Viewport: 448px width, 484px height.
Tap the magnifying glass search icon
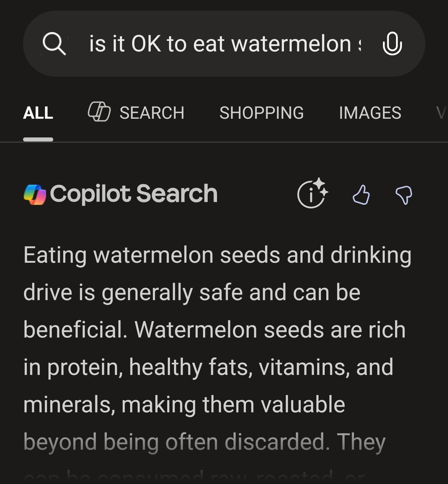tap(54, 44)
